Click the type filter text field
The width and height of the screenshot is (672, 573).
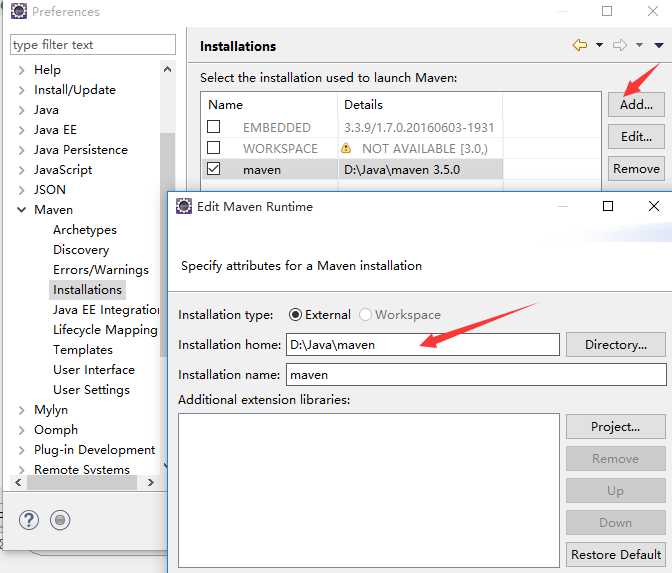point(93,45)
